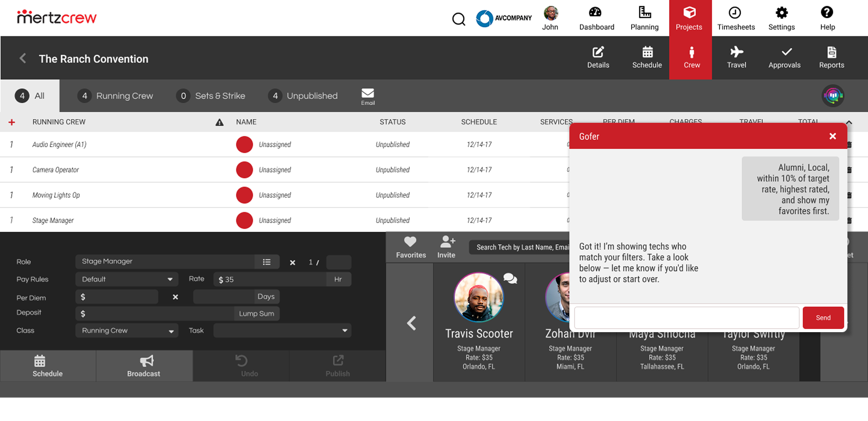Screen dimensions: 868x421
Task: Open the Reports panel
Action: (x=831, y=57)
